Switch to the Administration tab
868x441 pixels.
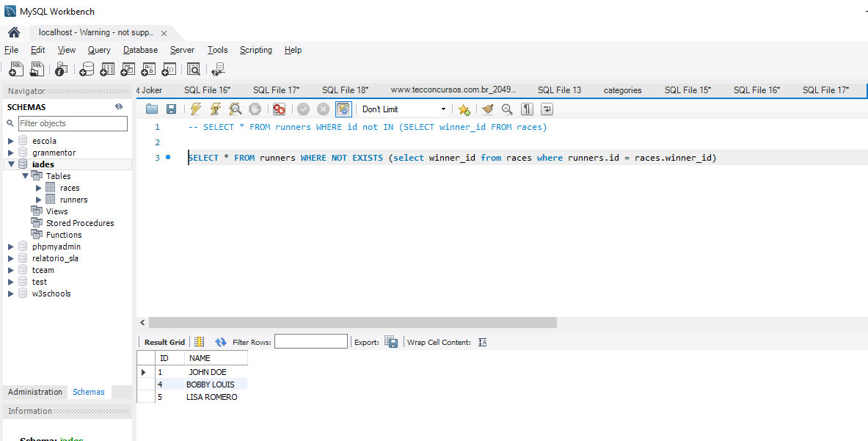(x=35, y=392)
